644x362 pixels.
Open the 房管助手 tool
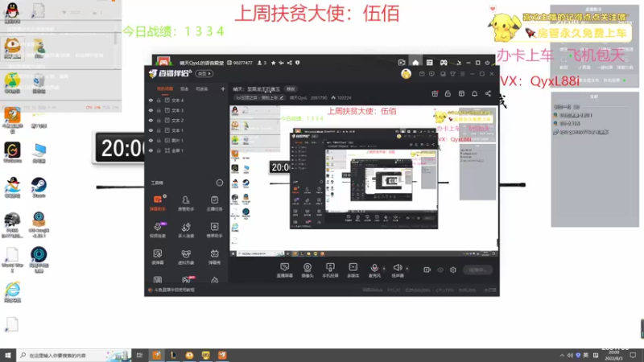click(x=186, y=203)
